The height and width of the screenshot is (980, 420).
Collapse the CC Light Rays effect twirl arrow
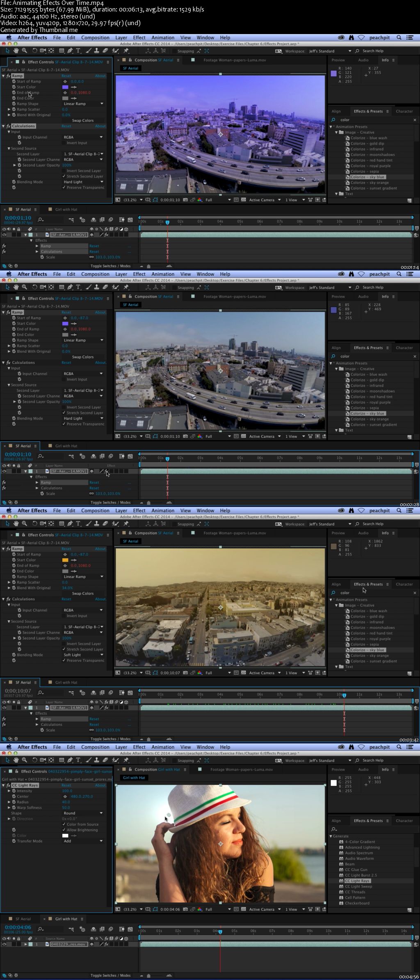pyautogui.click(x=3, y=785)
